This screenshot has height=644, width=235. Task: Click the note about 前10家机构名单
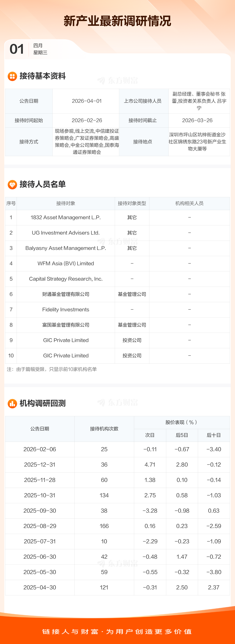coord(52,369)
